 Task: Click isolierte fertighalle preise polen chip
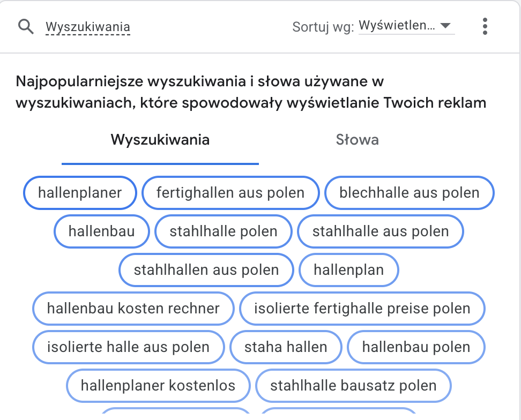click(x=362, y=309)
